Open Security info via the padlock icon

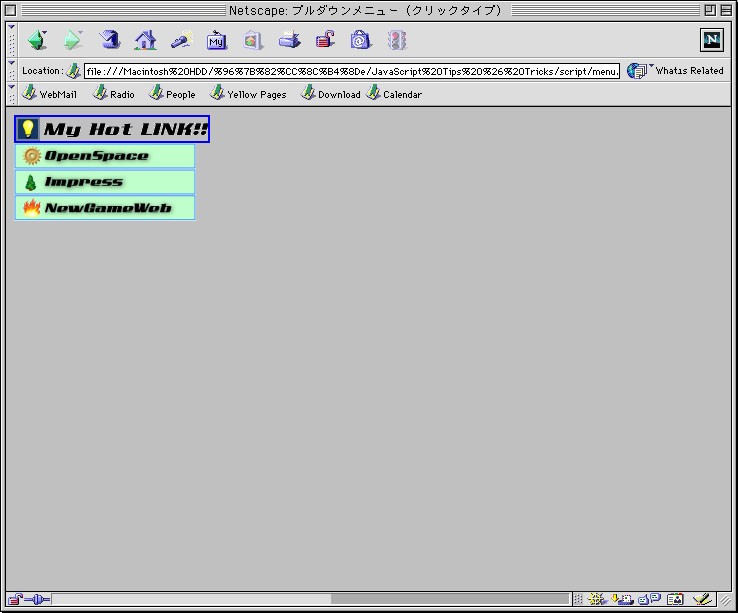(x=325, y=40)
